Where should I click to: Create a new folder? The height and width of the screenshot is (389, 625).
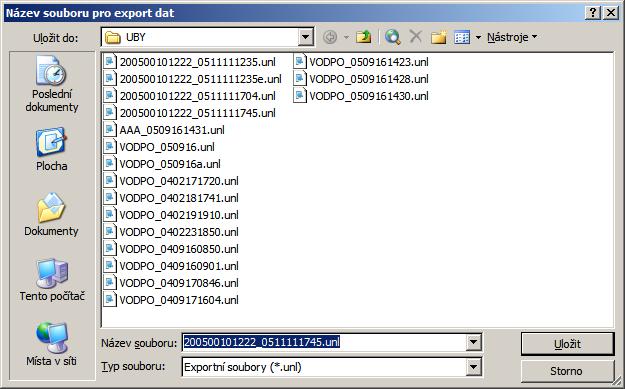click(x=438, y=37)
